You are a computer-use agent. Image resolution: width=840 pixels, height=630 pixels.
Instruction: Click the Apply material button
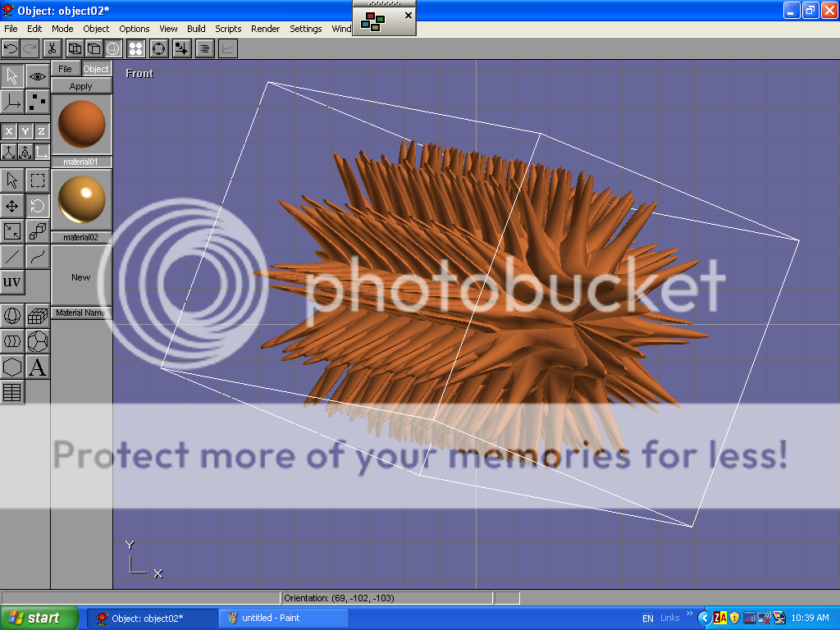[81, 86]
